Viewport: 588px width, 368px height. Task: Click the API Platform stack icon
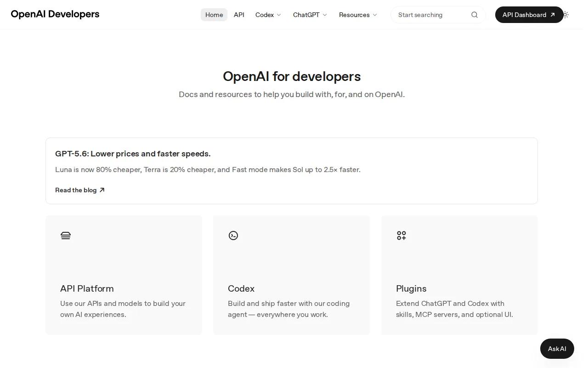[x=66, y=236]
